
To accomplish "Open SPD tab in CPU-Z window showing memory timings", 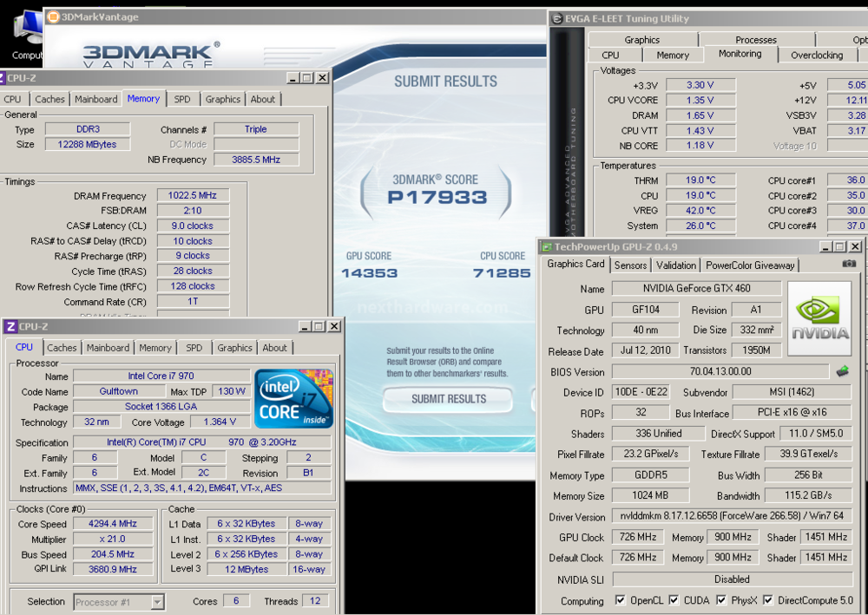I will [x=182, y=99].
